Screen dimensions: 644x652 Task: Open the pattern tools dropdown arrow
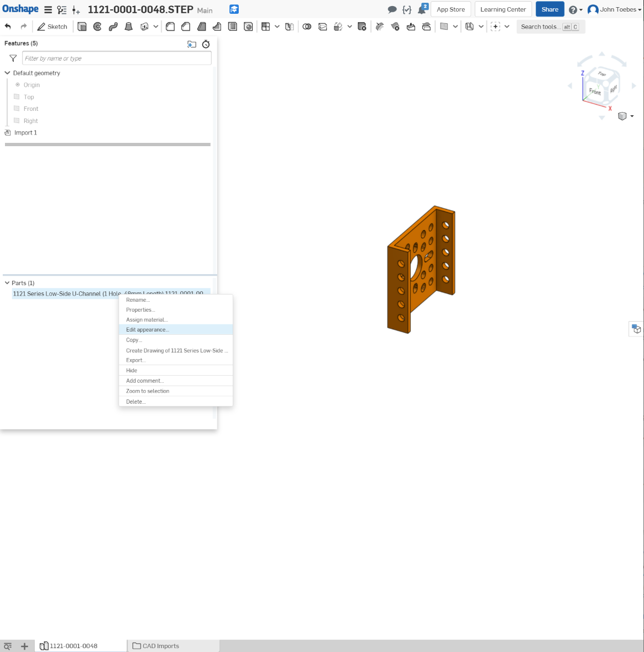[x=277, y=26]
